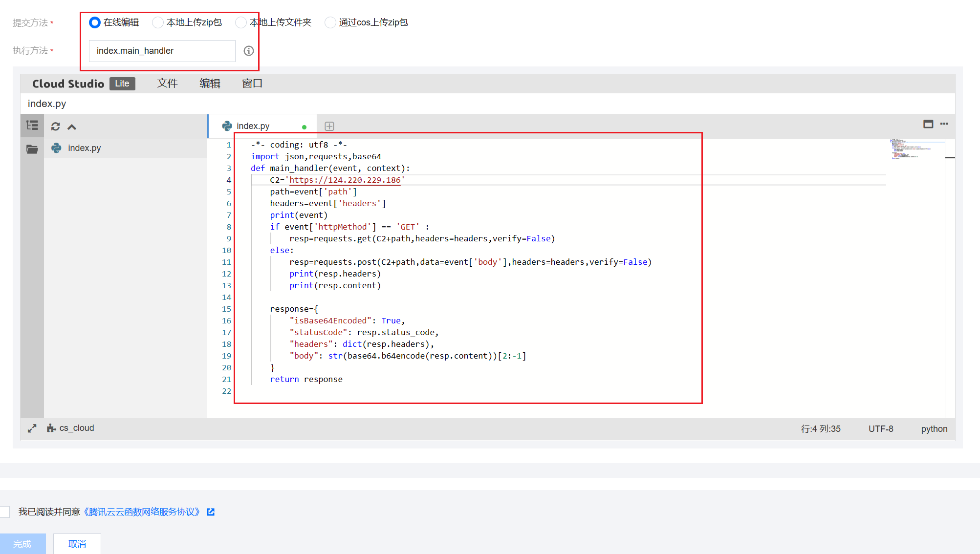980x554 pixels.
Task: Open the UTF-8 encoding selector
Action: 880,429
